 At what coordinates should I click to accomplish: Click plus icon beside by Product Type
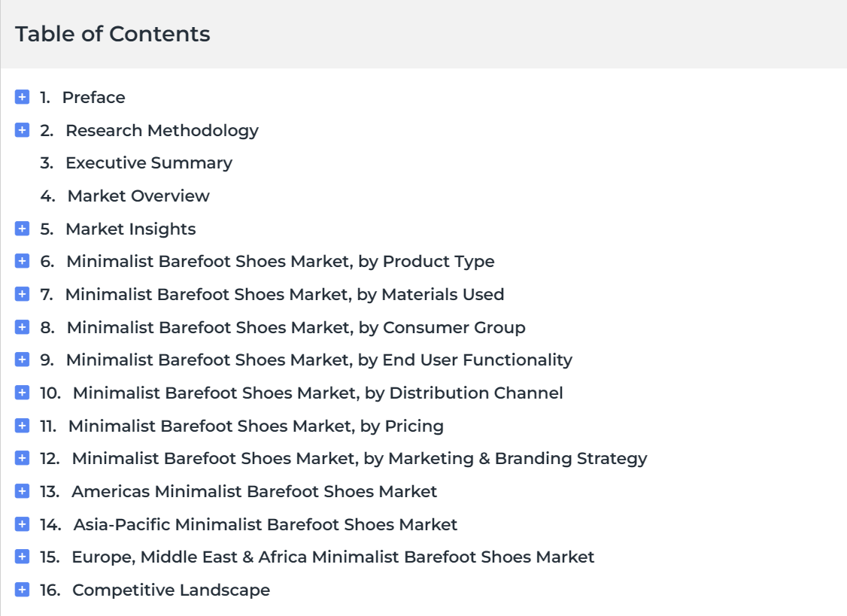point(22,261)
